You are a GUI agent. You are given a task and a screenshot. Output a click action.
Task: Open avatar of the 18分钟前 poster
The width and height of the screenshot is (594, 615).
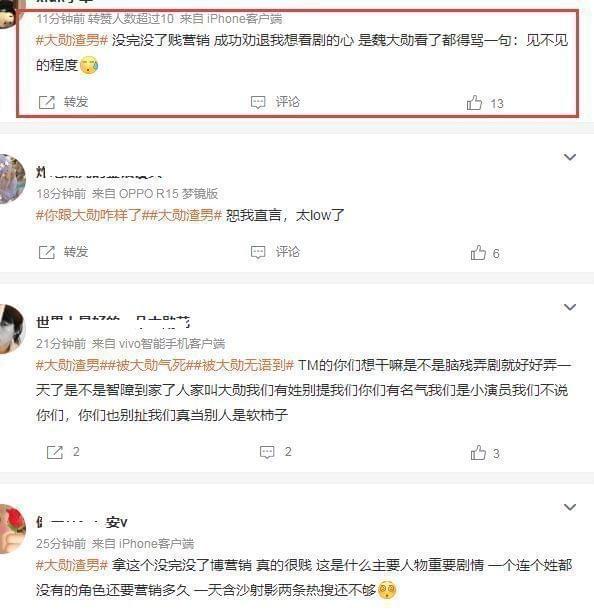tap(13, 179)
